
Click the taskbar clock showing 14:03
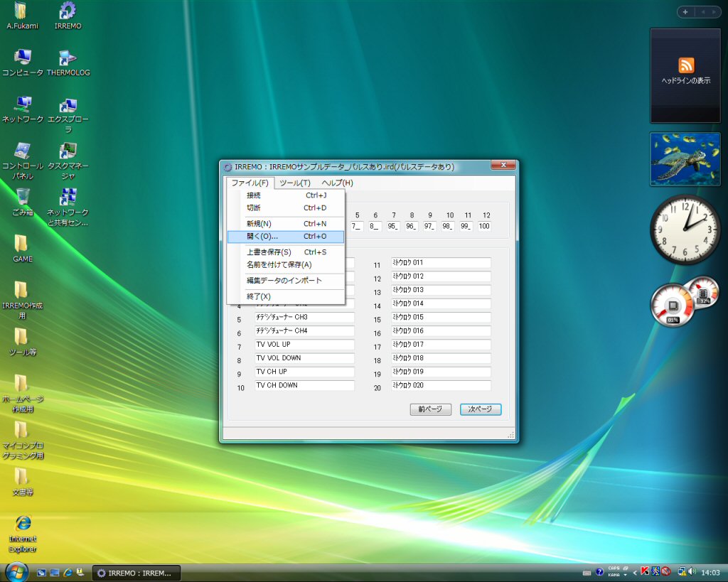tap(711, 573)
